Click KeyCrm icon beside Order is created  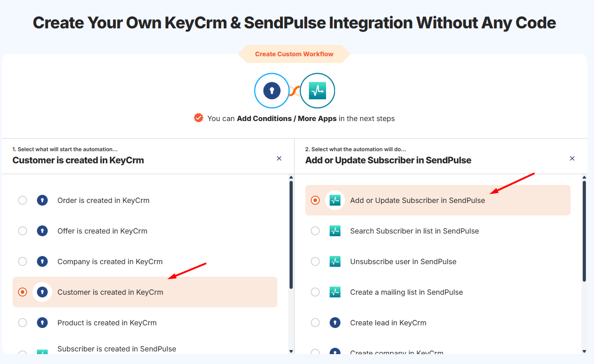(x=42, y=200)
